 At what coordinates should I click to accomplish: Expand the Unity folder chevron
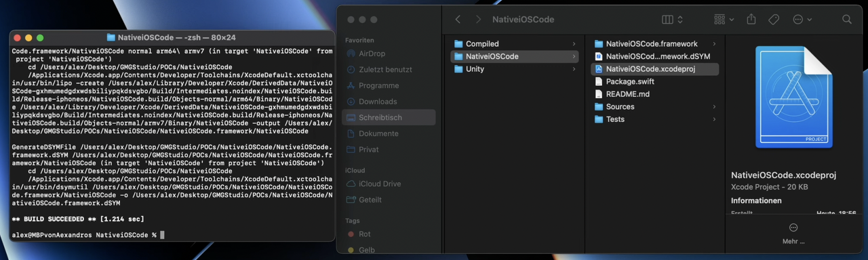pos(574,69)
